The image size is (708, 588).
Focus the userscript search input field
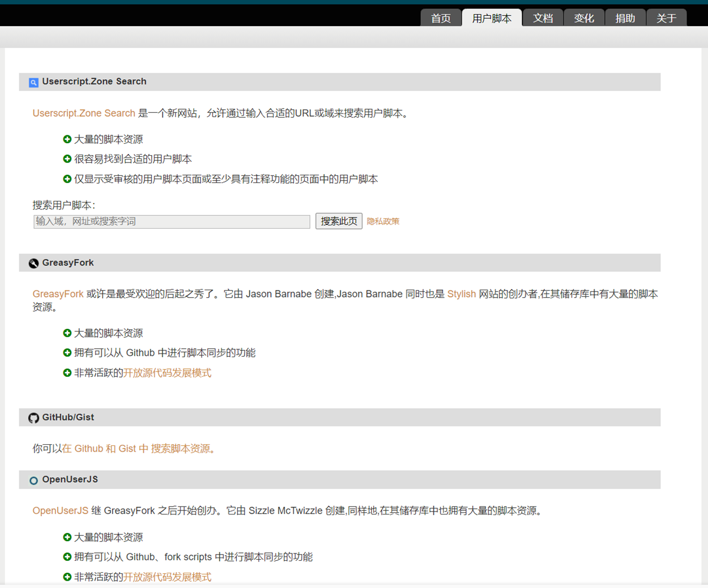[172, 221]
